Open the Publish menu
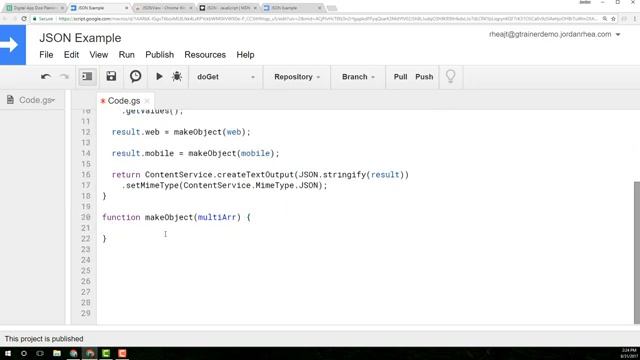 (159, 55)
